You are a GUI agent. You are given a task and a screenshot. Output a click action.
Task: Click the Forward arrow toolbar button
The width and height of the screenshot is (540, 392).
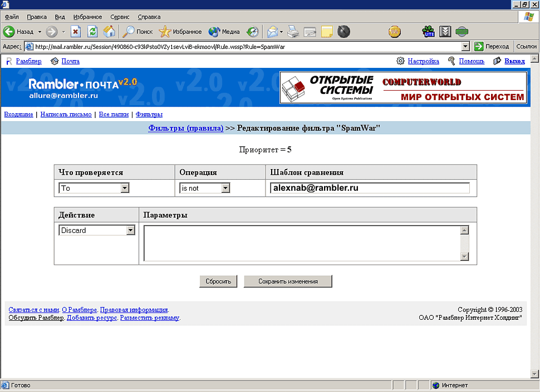point(52,32)
